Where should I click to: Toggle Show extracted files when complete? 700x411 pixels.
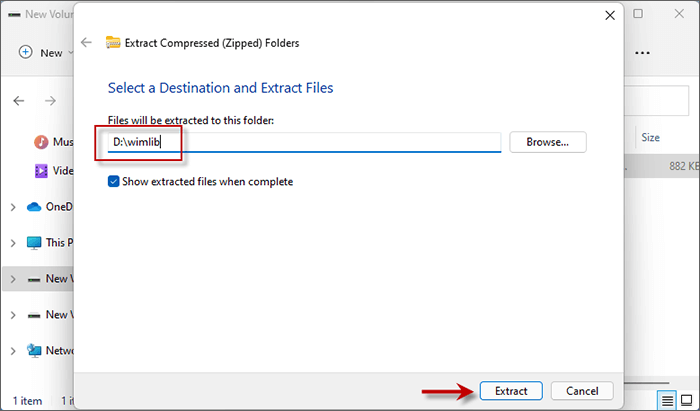point(114,181)
